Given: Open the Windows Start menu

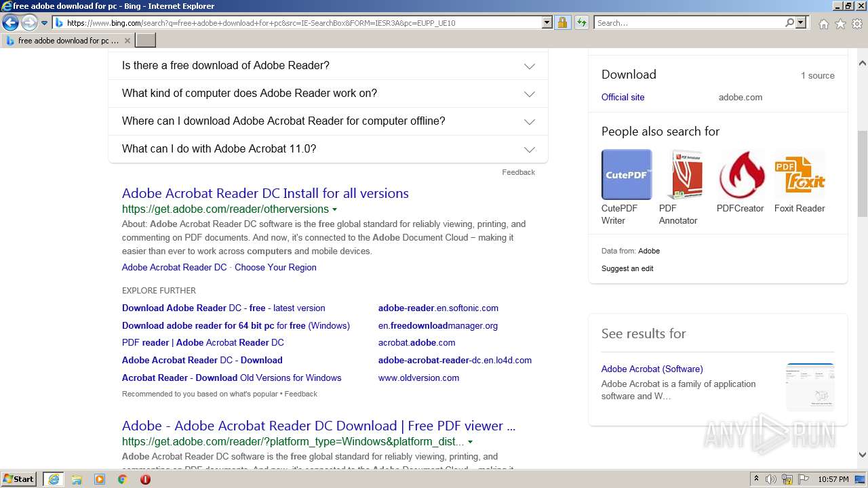Looking at the screenshot, I should 18,479.
